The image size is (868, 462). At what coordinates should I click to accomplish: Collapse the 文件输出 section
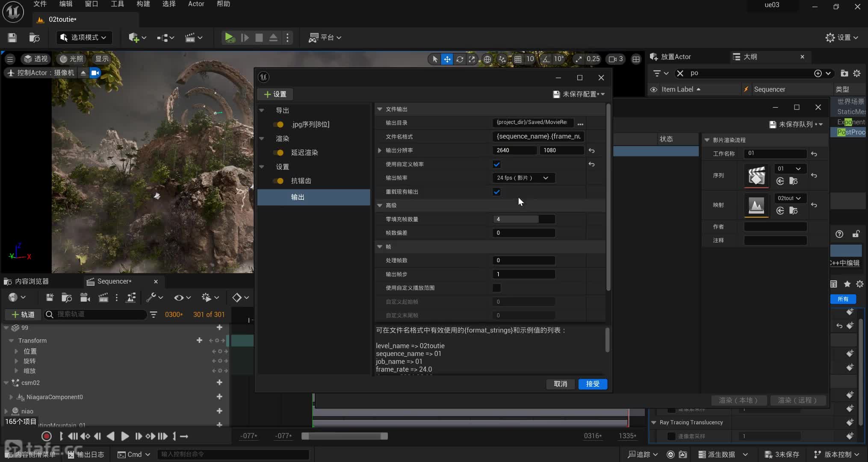379,110
